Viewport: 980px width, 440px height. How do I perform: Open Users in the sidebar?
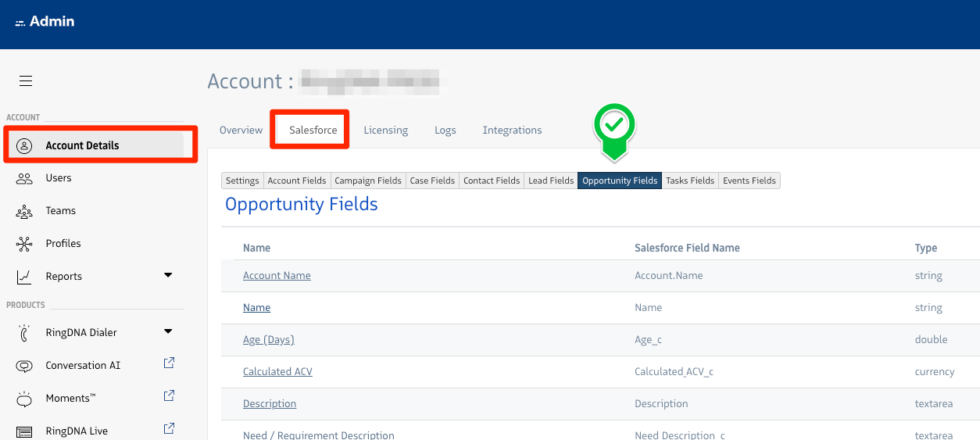pyautogui.click(x=59, y=178)
